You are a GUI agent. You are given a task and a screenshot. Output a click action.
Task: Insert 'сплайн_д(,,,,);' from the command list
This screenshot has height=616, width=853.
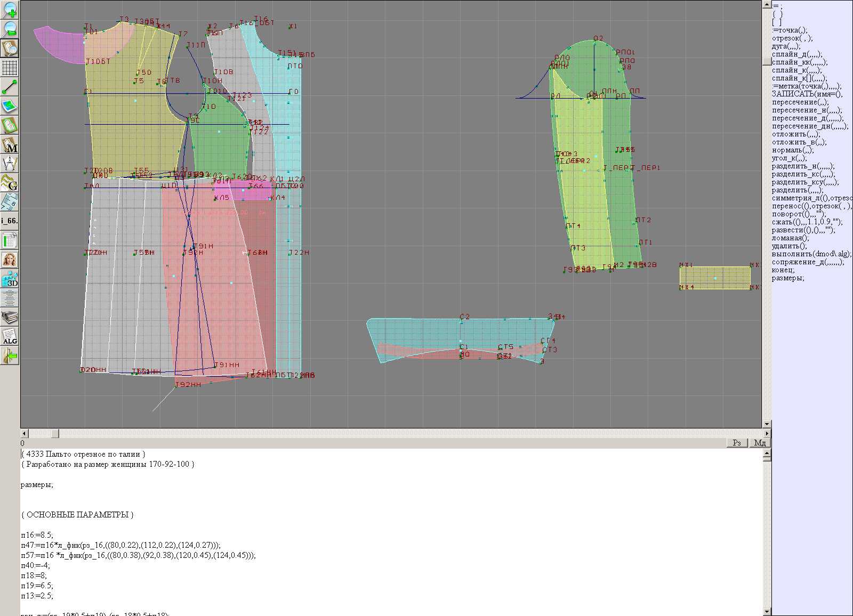pyautogui.click(x=796, y=54)
